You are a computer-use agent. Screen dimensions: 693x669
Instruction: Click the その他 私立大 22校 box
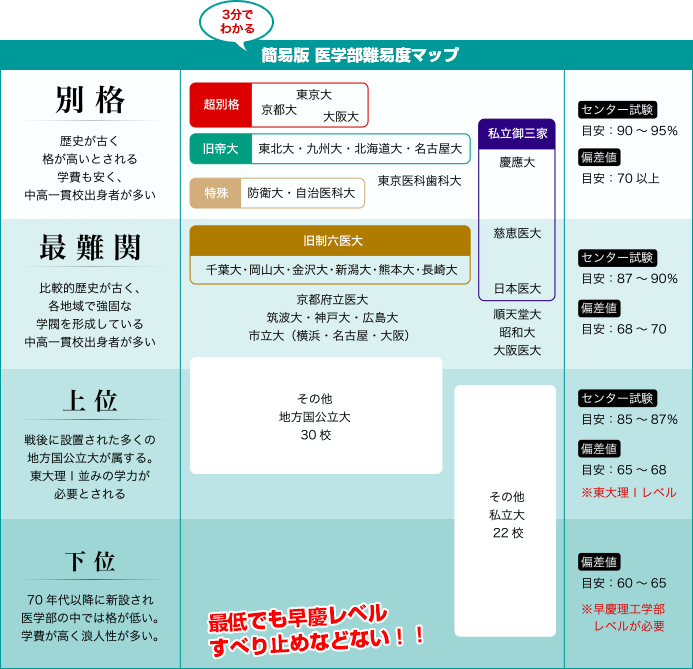click(x=505, y=511)
